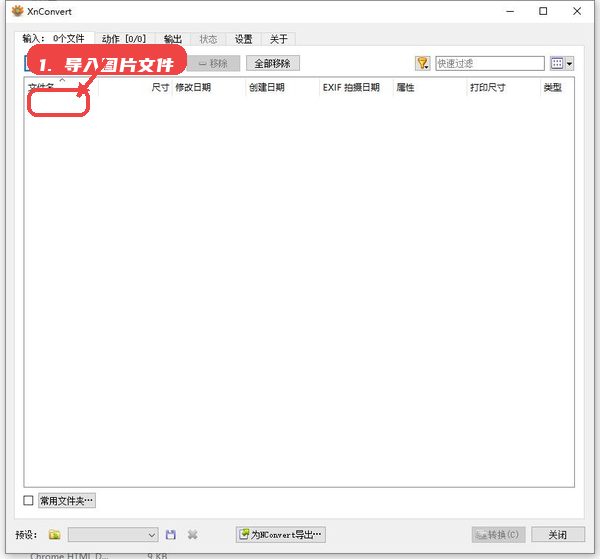The height and width of the screenshot is (559, 600).
Task: Click the 移除 button
Action: point(214,64)
